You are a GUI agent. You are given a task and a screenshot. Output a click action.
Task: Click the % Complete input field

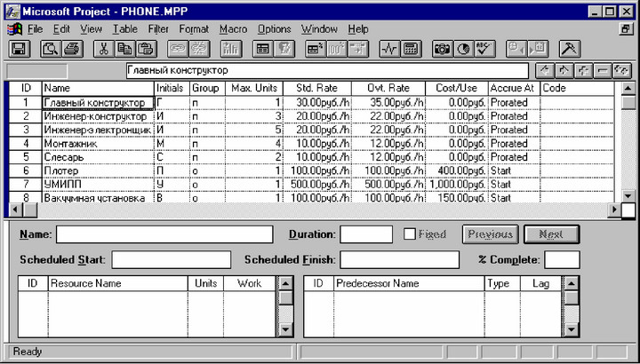[562, 259]
